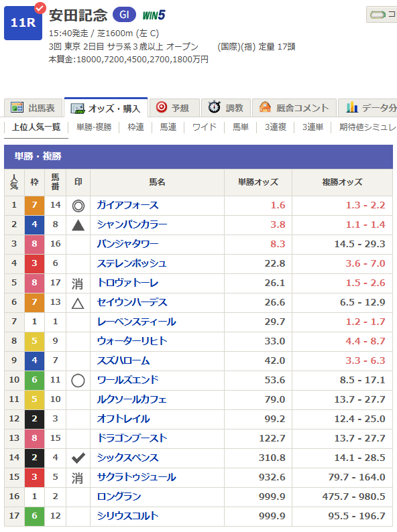397x532 pixels.
Task: Click the red checkmark on 11R badge
Action: 40,7
